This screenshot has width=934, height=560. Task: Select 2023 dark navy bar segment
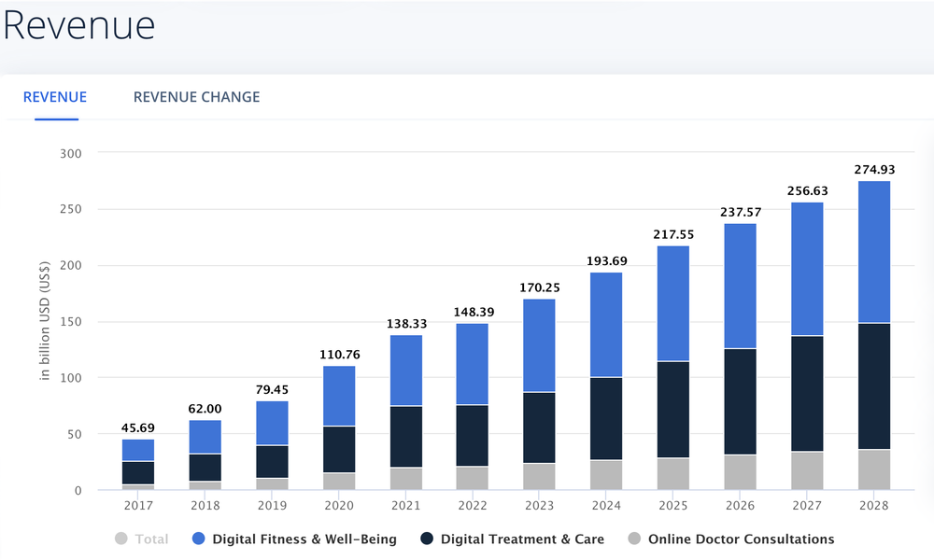[x=539, y=427]
